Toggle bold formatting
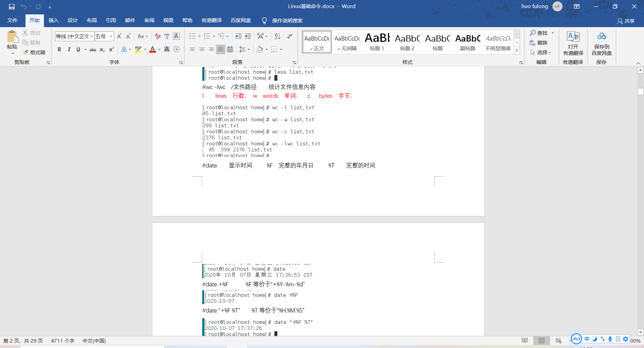Image resolution: width=644 pixels, height=348 pixels. click(x=59, y=50)
